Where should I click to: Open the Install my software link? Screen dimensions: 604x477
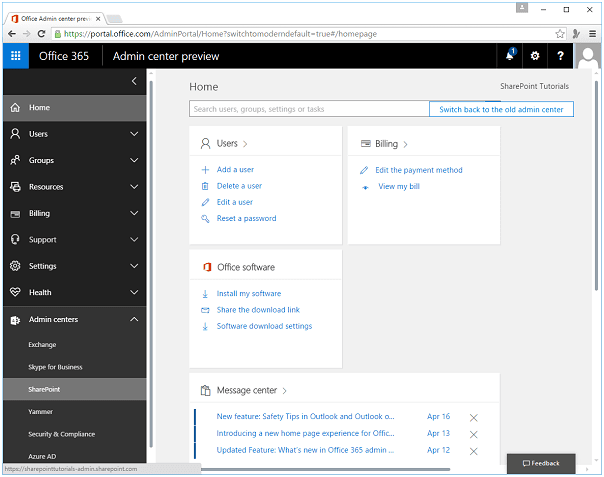click(248, 294)
